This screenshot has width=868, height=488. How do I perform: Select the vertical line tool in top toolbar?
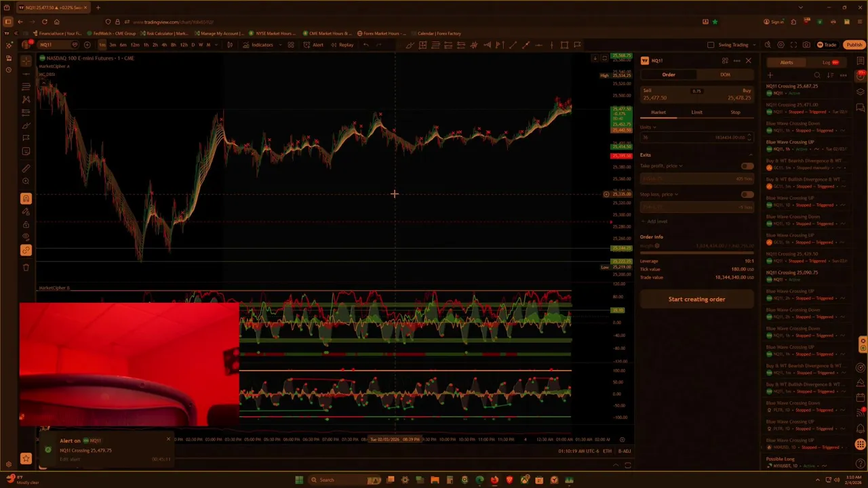[552, 45]
